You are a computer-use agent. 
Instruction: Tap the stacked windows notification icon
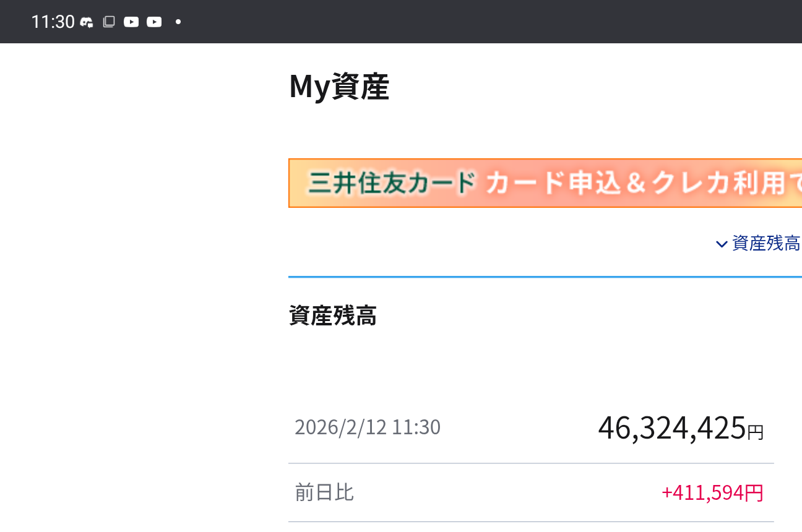click(x=108, y=22)
